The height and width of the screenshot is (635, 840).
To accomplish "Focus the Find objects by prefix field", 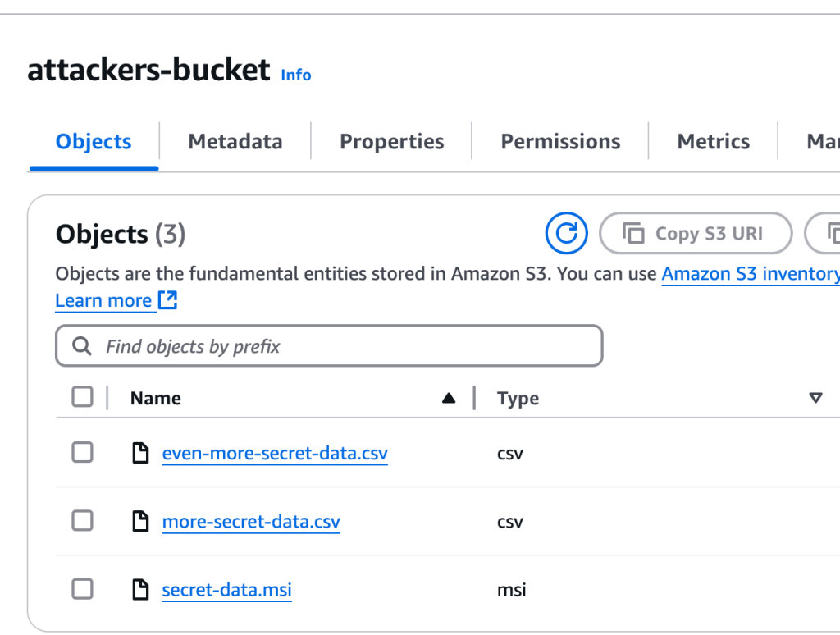I will click(x=345, y=346).
